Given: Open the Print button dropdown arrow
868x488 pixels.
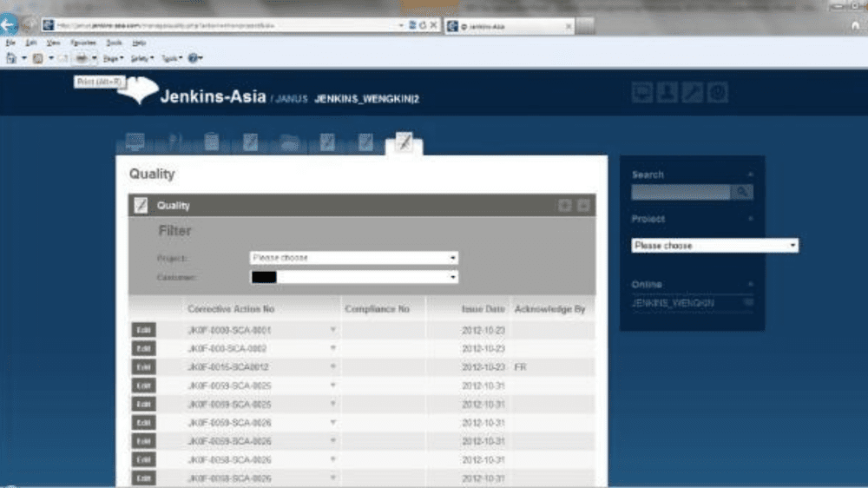Looking at the screenshot, I should (94, 57).
